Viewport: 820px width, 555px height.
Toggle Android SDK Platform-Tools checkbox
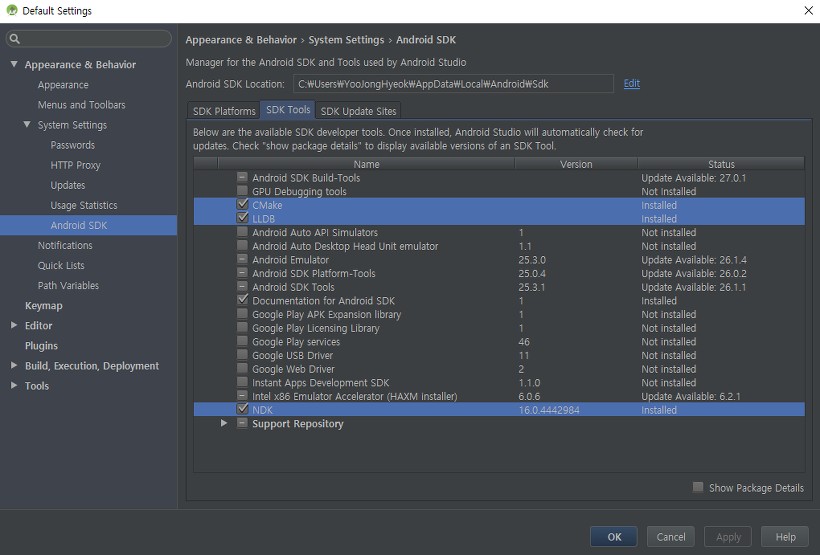[x=242, y=273]
